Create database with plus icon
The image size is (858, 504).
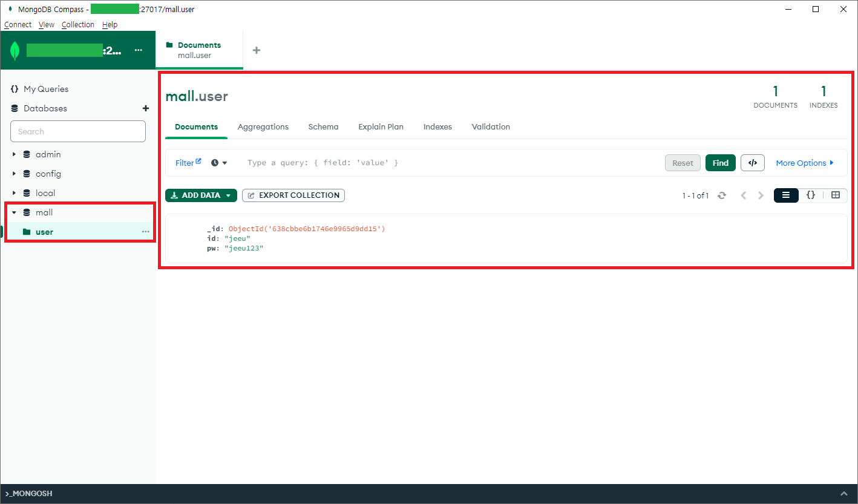[145, 108]
